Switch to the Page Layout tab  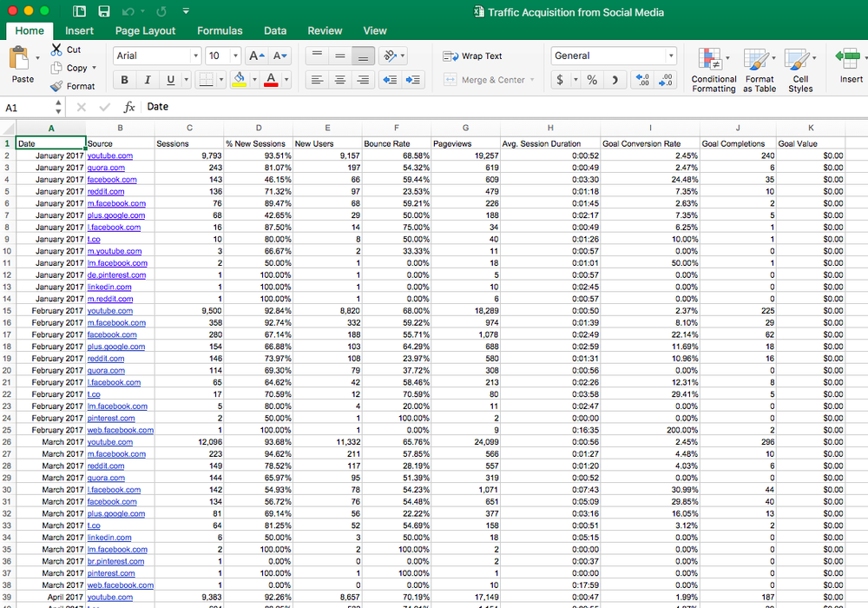[x=145, y=30]
